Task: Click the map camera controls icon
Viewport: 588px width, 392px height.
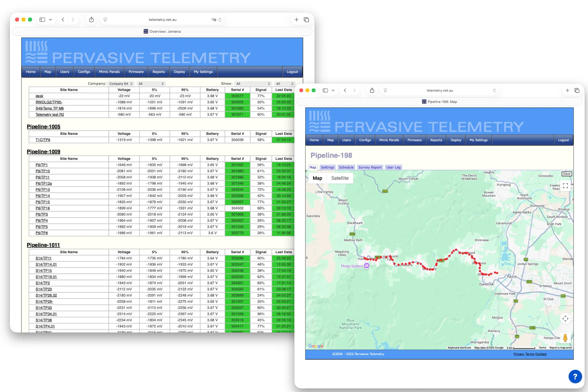Action: click(565, 318)
